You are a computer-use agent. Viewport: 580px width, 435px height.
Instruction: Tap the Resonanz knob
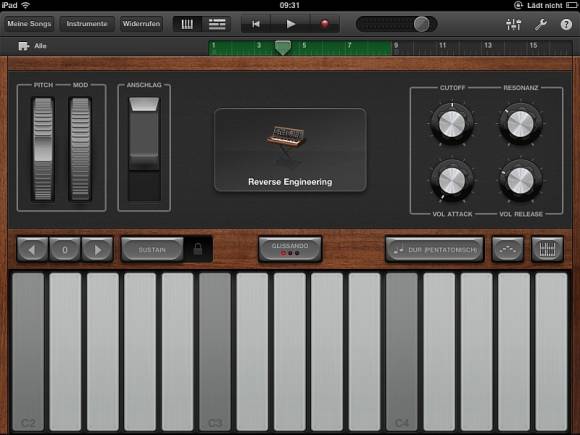pos(520,124)
